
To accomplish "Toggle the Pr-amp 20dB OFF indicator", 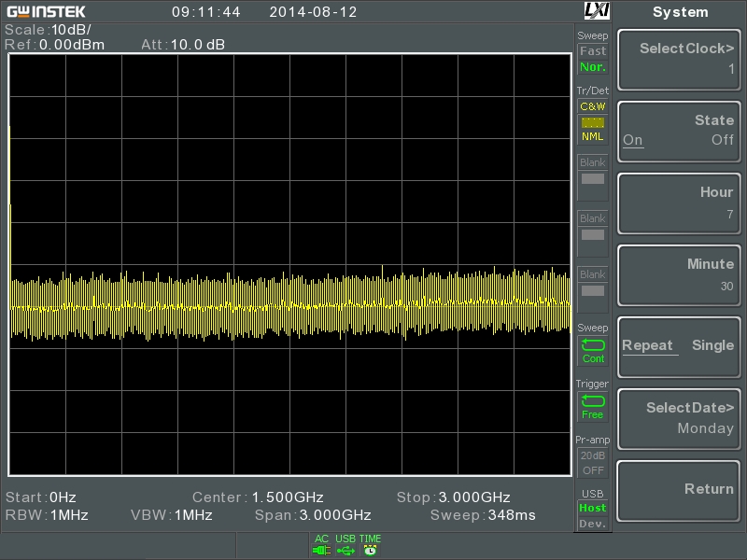I will pyautogui.click(x=593, y=463).
